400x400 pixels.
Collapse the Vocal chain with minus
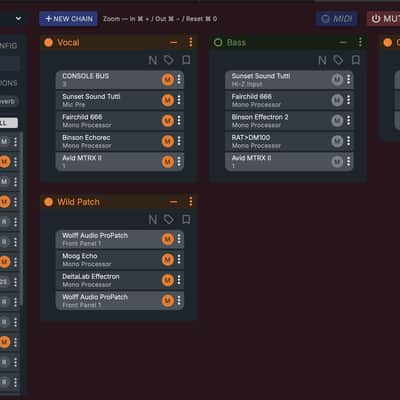click(x=173, y=42)
